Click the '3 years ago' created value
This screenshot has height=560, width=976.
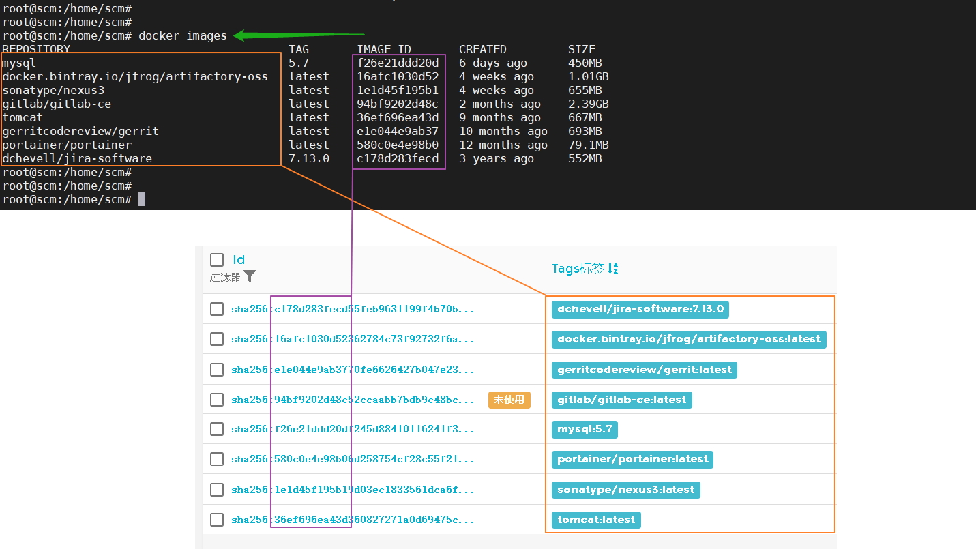point(497,159)
